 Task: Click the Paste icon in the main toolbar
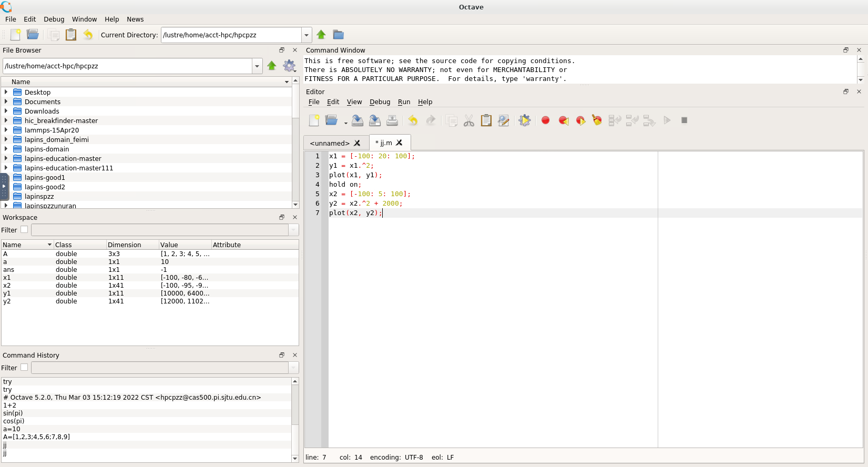pyautogui.click(x=71, y=35)
